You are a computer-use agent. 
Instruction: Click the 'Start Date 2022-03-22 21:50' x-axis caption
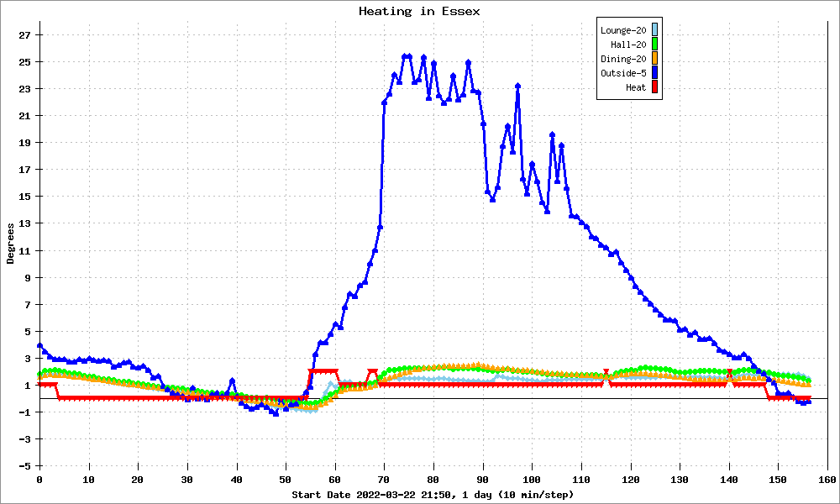(x=374, y=495)
